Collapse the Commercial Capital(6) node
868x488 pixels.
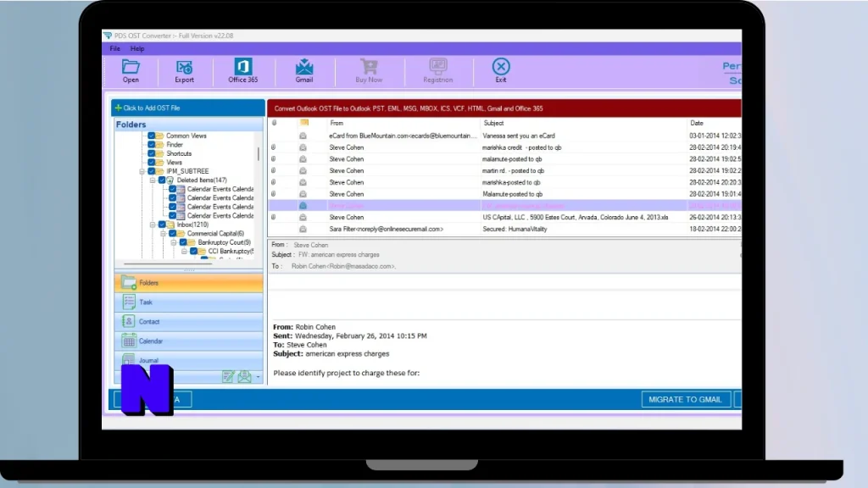coord(164,234)
